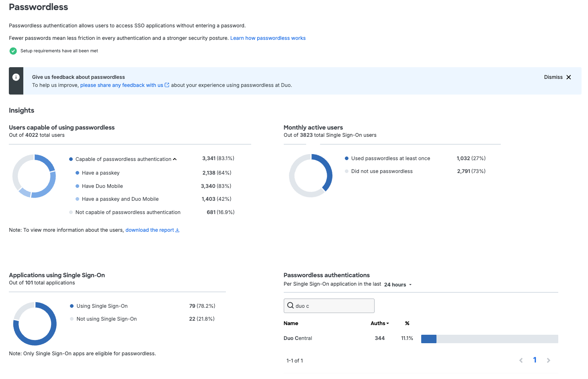Image resolution: width=588 pixels, height=379 pixels.
Task: Open please share any feedback with us link
Action: [x=122, y=85]
